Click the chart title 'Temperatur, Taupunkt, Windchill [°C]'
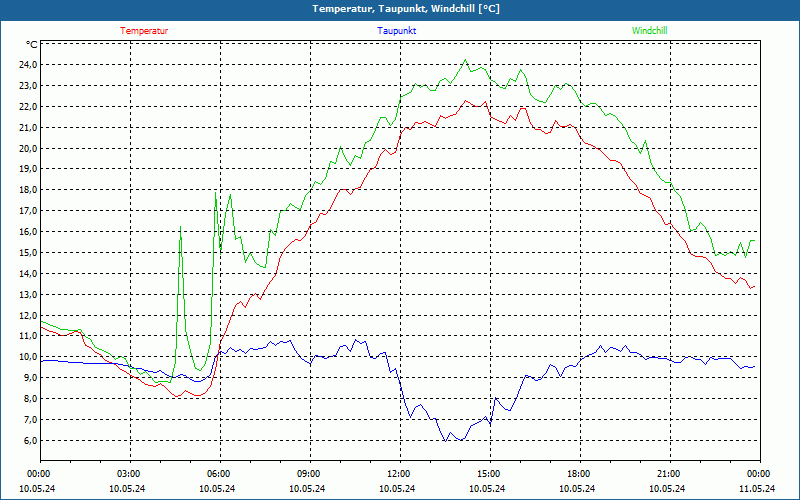The width and height of the screenshot is (800, 500). [406, 9]
